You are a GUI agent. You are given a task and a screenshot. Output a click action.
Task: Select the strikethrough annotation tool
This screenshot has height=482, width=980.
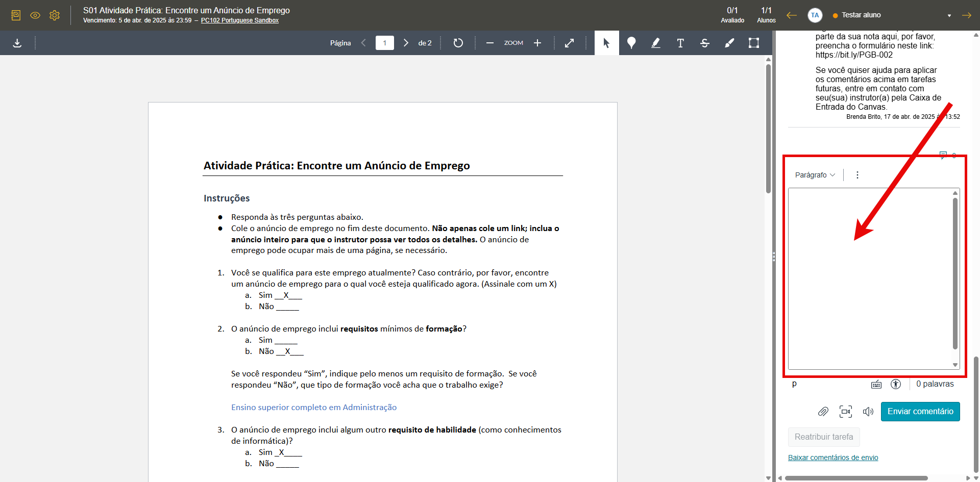[x=705, y=43]
